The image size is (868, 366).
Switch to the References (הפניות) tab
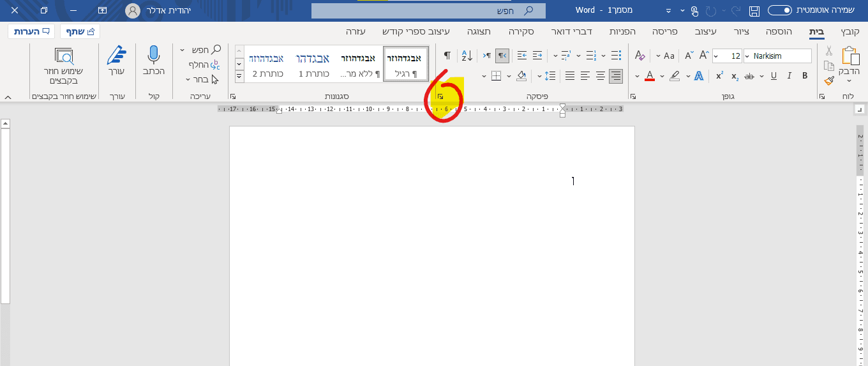[x=622, y=31]
